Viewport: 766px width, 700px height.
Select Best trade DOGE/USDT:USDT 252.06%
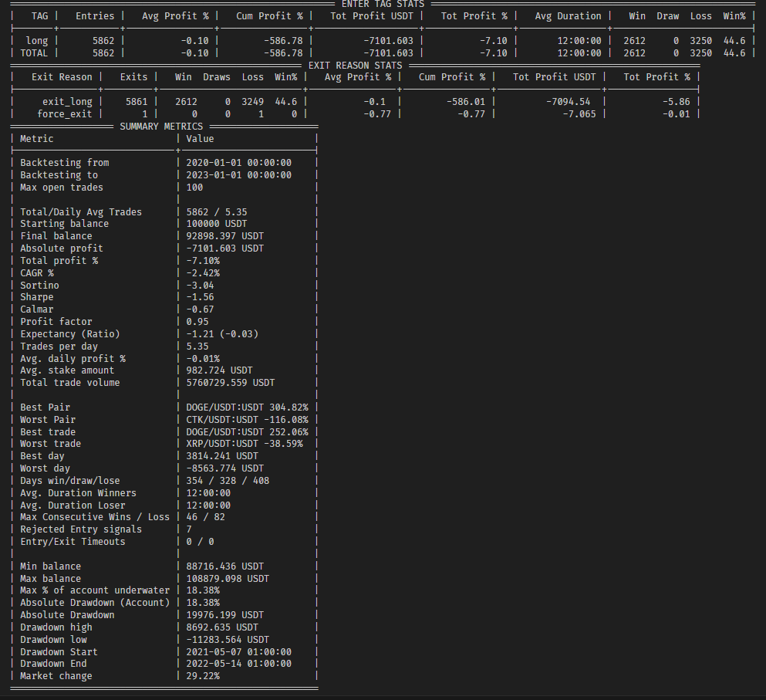click(x=247, y=431)
